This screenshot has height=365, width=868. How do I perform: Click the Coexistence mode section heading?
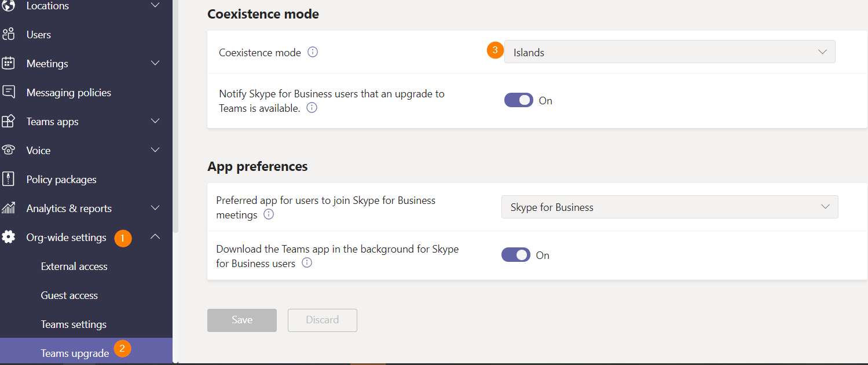(263, 13)
